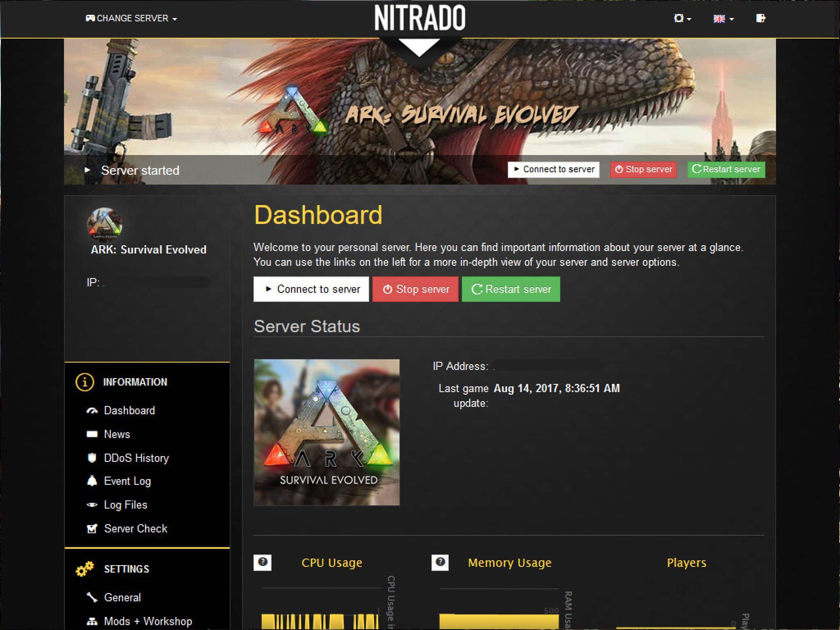Click the Dashboard gauge icon
The height and width of the screenshot is (630, 840).
(92, 411)
